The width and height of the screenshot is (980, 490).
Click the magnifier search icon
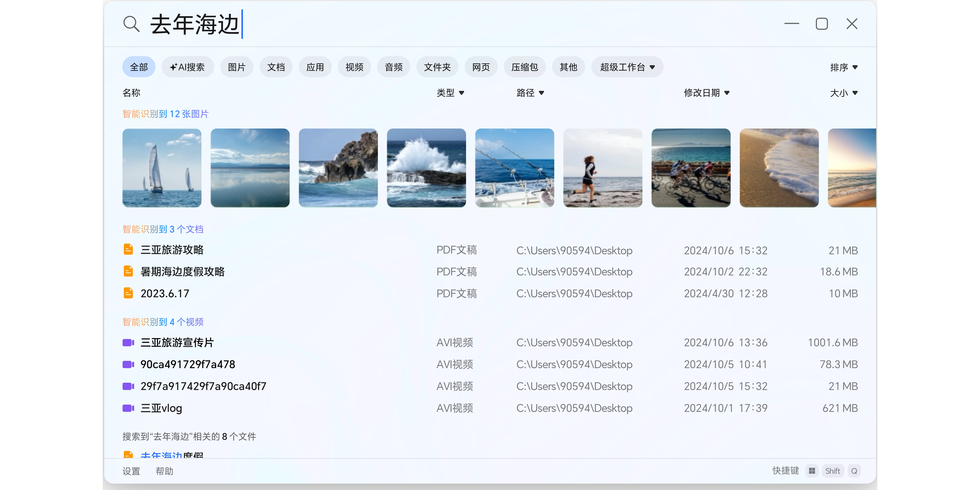[131, 24]
